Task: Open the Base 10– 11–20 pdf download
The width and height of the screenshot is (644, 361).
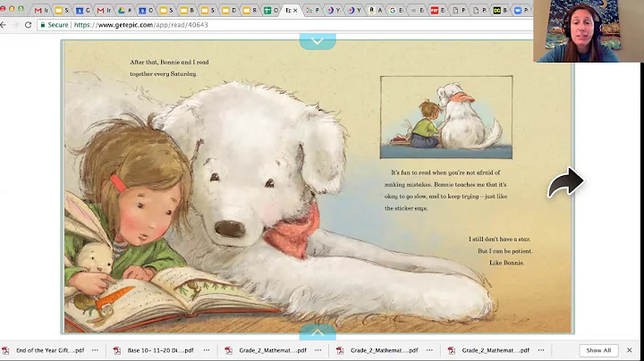Action: coord(160,350)
